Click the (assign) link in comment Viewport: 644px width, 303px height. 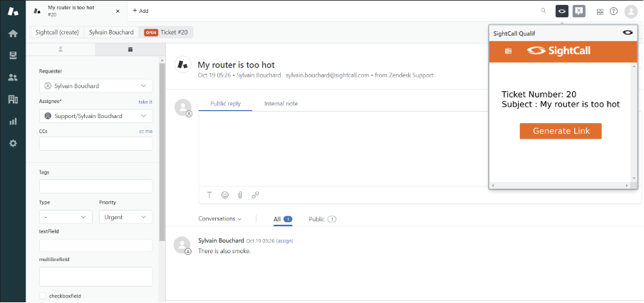(285, 240)
